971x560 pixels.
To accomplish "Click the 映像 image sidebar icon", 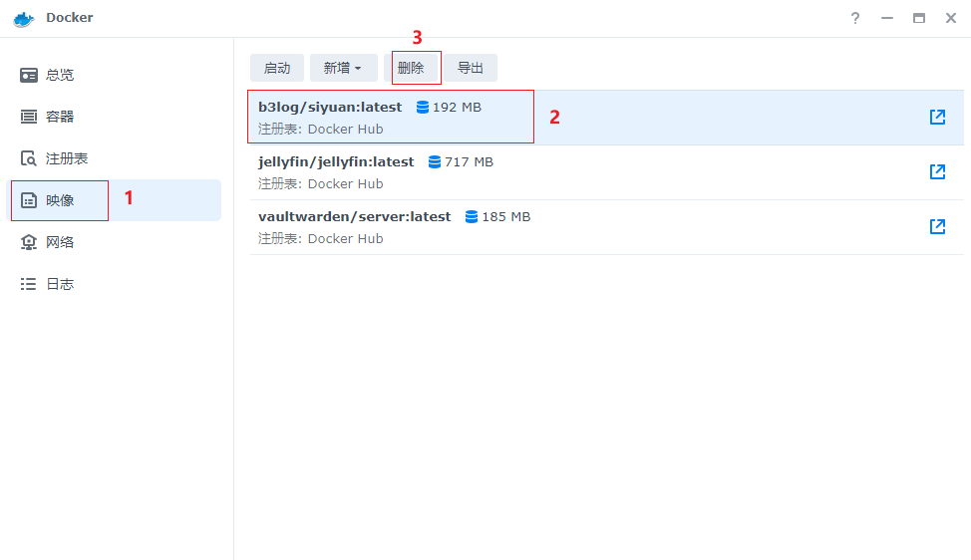I will tap(29, 200).
